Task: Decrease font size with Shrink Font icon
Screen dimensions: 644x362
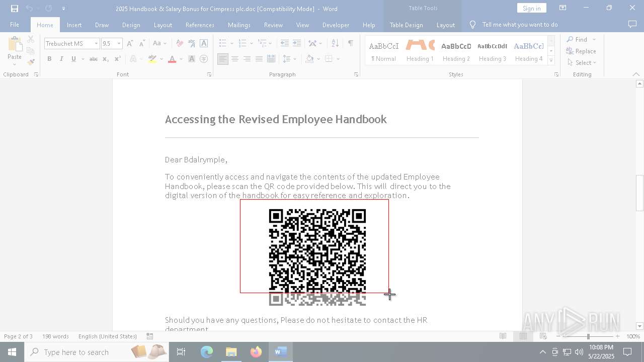Action: coord(142,44)
